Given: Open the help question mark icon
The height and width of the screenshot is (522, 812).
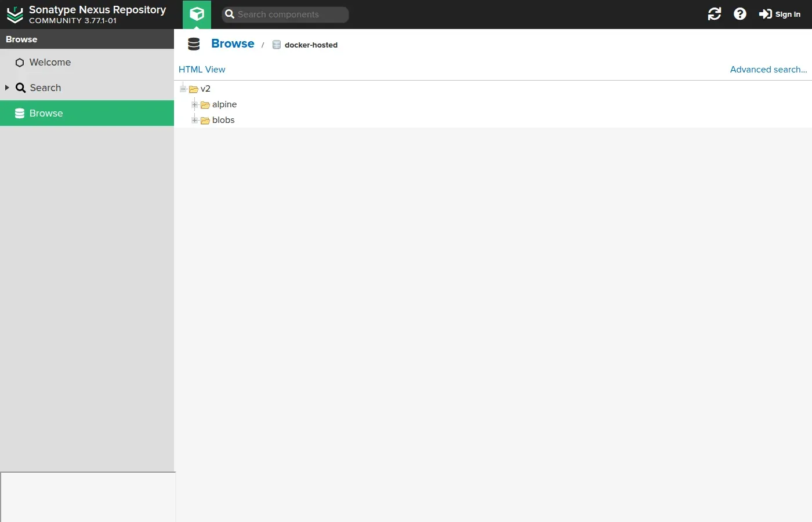Looking at the screenshot, I should pos(740,14).
